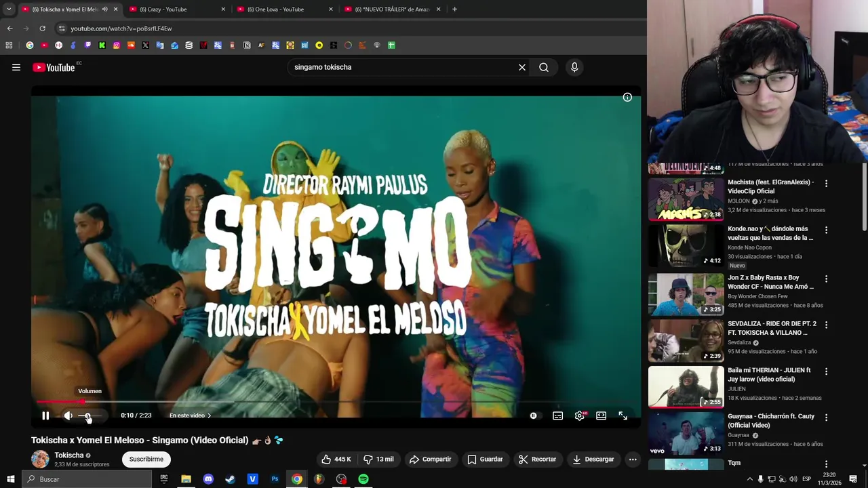The width and height of the screenshot is (868, 488).
Task: Open options for 'Machista (feat. ElGranAlexis)' video
Action: tap(826, 184)
